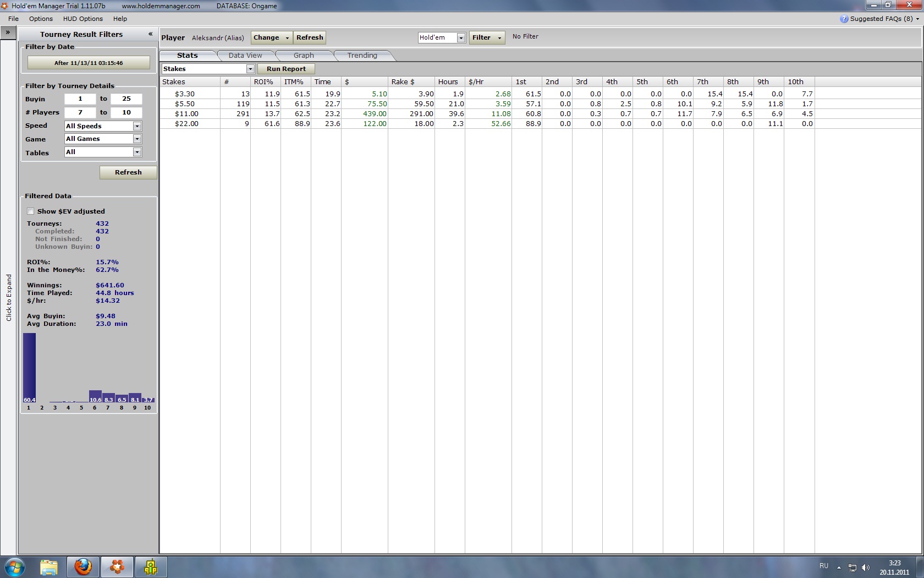The width and height of the screenshot is (924, 578).
Task: Collapse the Tourney Result Filters panel
Action: [150, 34]
